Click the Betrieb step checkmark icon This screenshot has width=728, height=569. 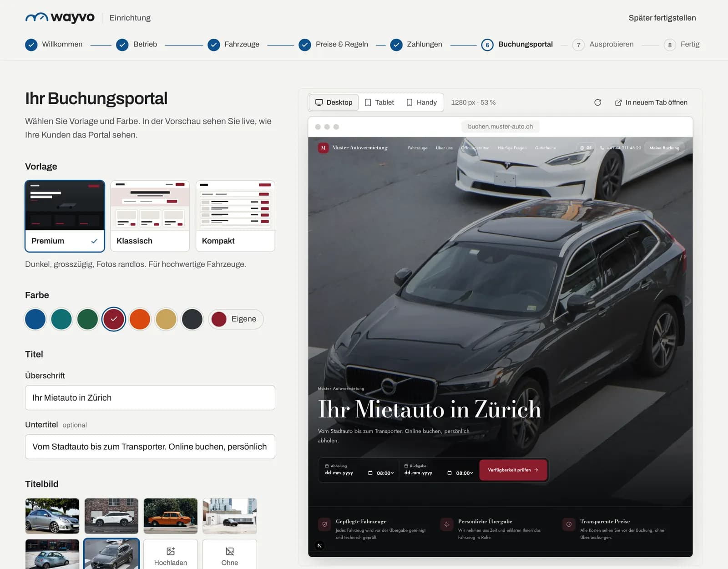122,45
